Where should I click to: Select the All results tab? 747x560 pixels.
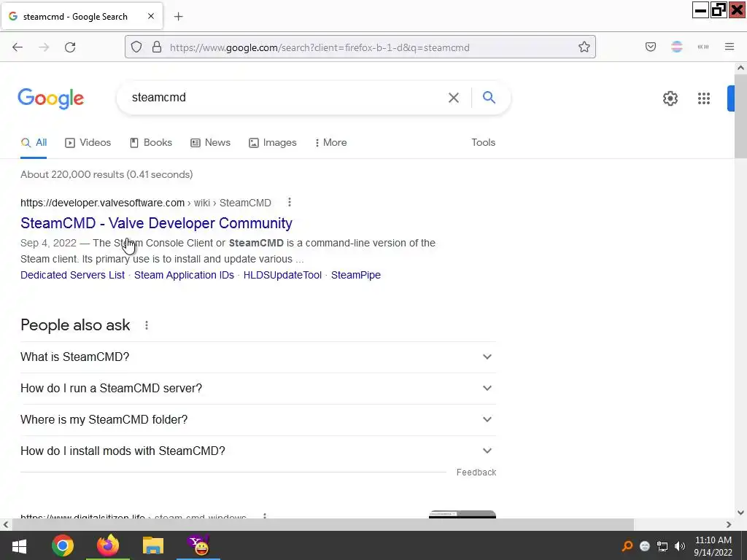[x=34, y=142]
